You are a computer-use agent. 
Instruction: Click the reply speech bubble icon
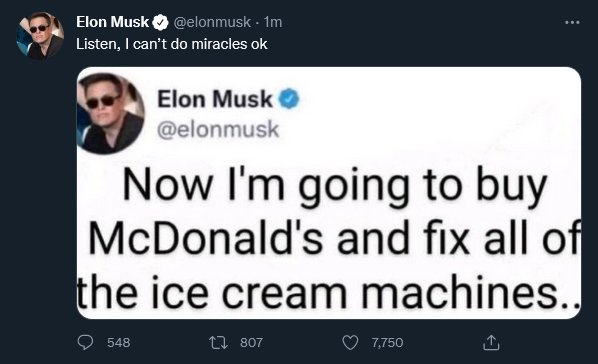click(x=85, y=342)
